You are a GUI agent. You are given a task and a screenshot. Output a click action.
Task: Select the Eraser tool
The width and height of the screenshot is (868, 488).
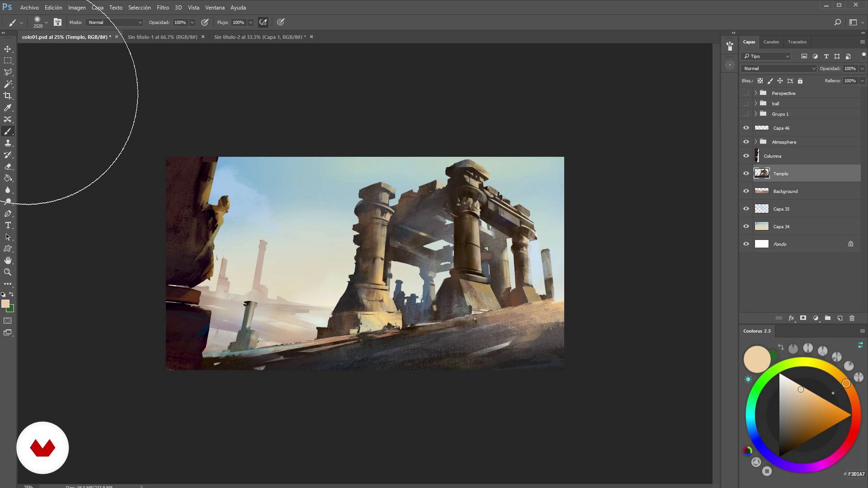(x=8, y=167)
